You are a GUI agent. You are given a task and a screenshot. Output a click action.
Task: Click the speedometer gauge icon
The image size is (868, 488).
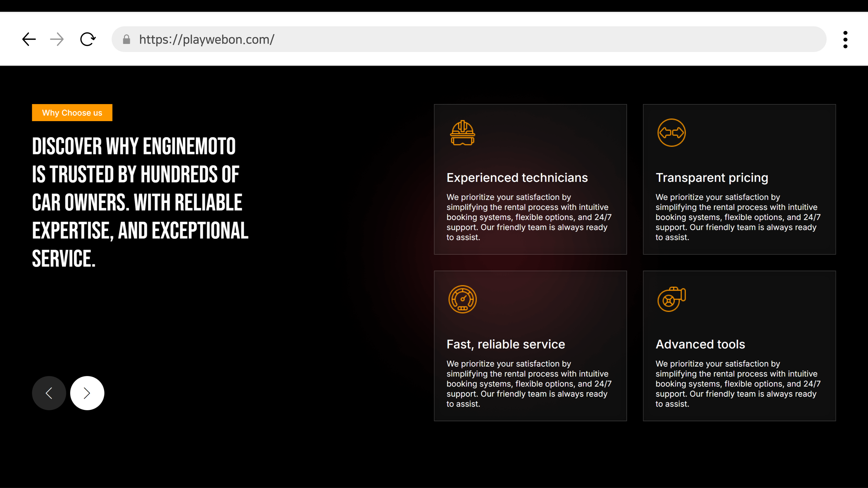(x=462, y=299)
